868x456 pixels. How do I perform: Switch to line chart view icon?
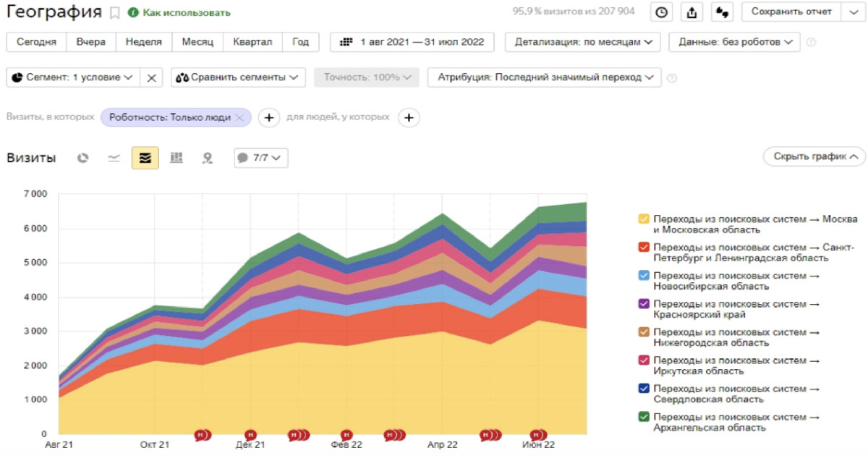click(x=114, y=158)
